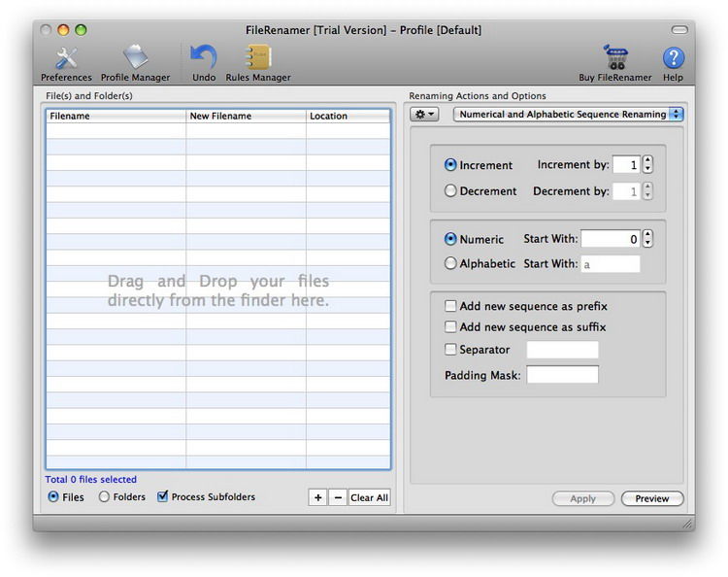Select the Decrement radio button
Image resolution: width=728 pixels, height=577 pixels.
[x=450, y=191]
